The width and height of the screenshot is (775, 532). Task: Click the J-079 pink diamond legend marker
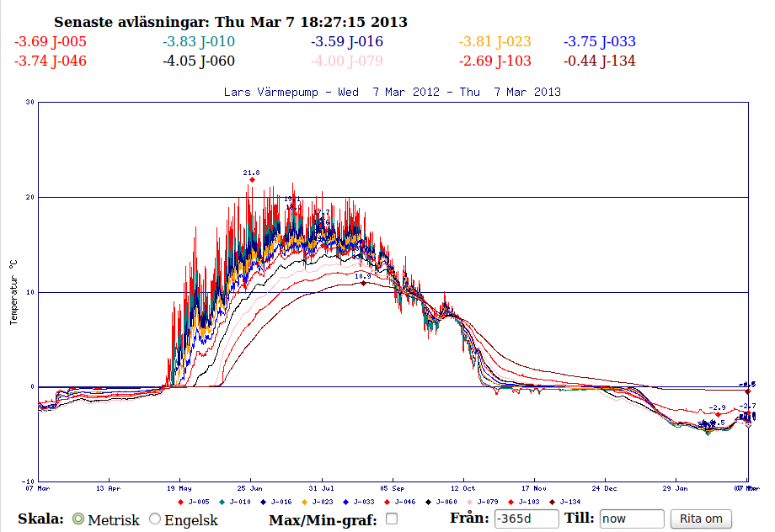tap(469, 502)
